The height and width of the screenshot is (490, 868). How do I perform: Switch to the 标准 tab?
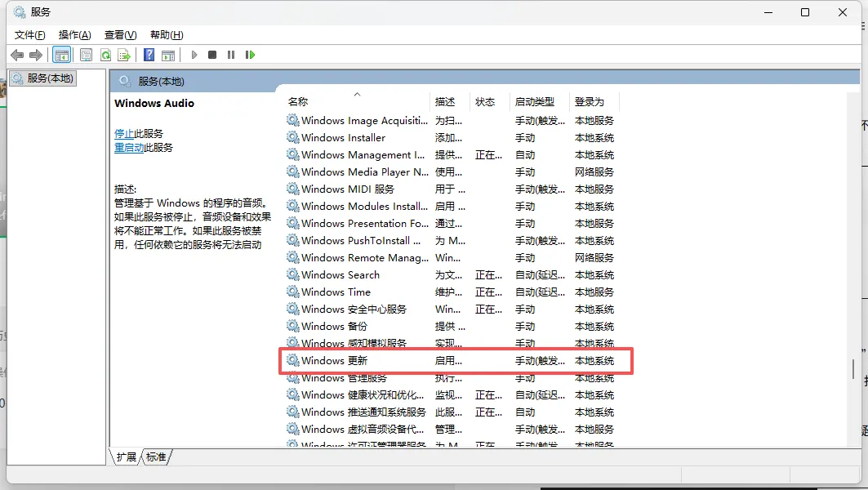[x=155, y=457]
